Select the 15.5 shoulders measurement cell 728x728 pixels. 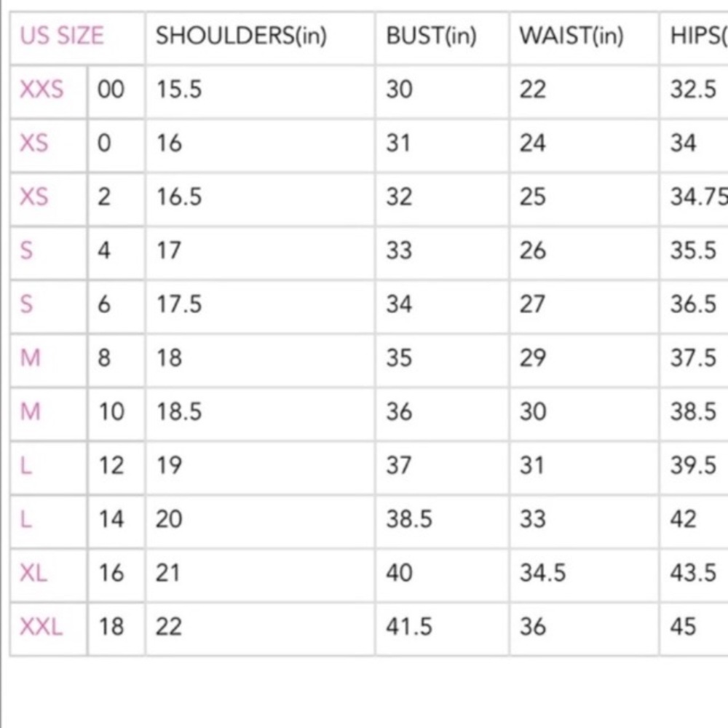pyautogui.click(x=179, y=90)
